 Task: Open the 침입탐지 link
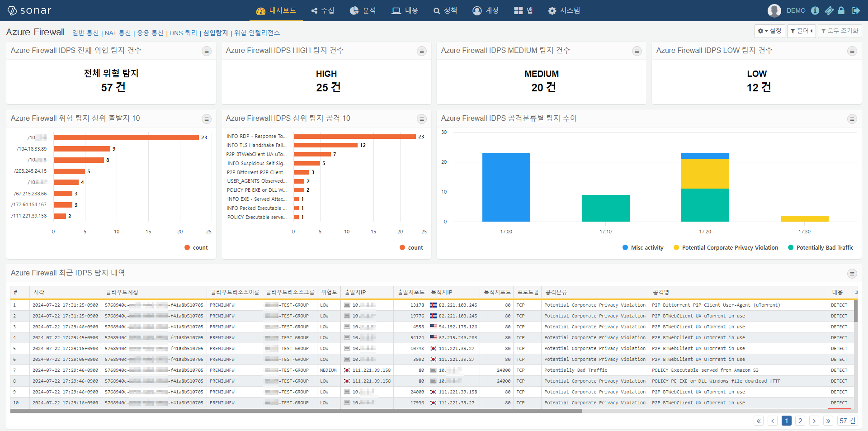tap(216, 33)
